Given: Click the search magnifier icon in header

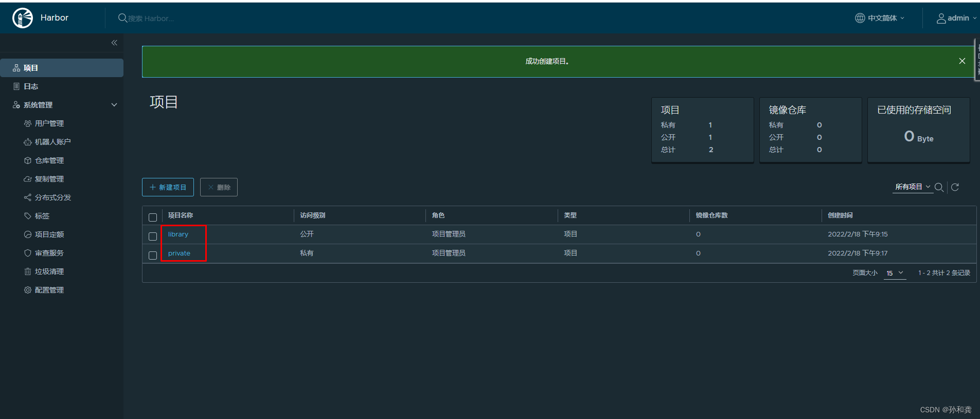Looking at the screenshot, I should click(x=122, y=18).
